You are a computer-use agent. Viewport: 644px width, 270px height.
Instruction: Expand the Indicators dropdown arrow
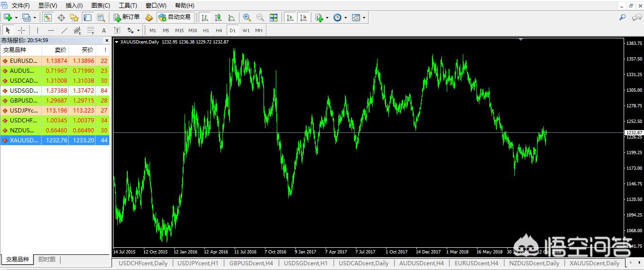pyautogui.click(x=327, y=18)
